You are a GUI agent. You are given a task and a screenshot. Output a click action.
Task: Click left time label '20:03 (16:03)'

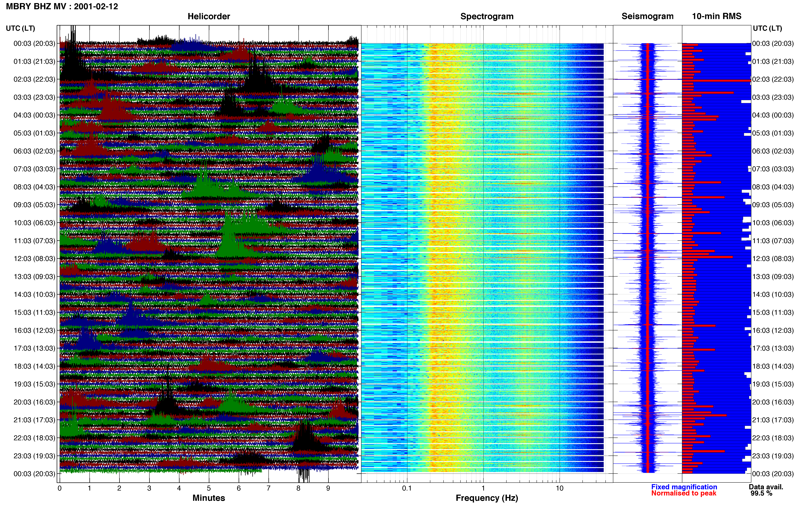coord(34,402)
